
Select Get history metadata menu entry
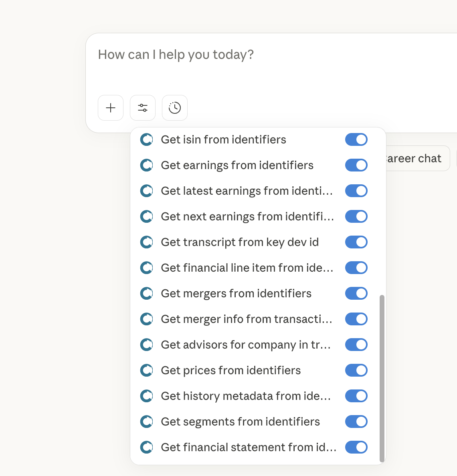point(245,396)
